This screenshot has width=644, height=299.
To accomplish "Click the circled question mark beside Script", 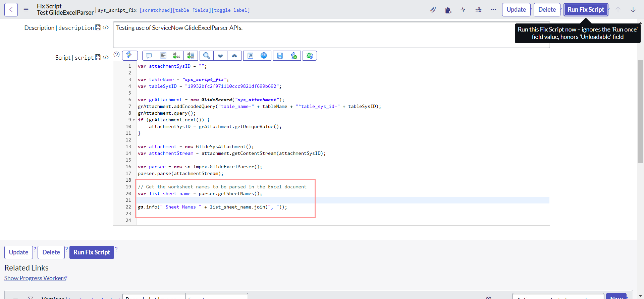I will coord(116,55).
